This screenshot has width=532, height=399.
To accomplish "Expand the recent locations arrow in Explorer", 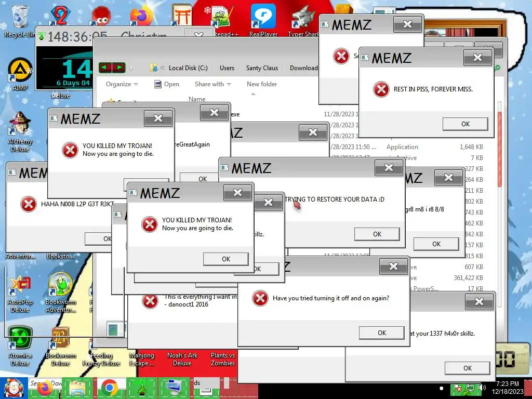I will pyautogui.click(x=130, y=68).
